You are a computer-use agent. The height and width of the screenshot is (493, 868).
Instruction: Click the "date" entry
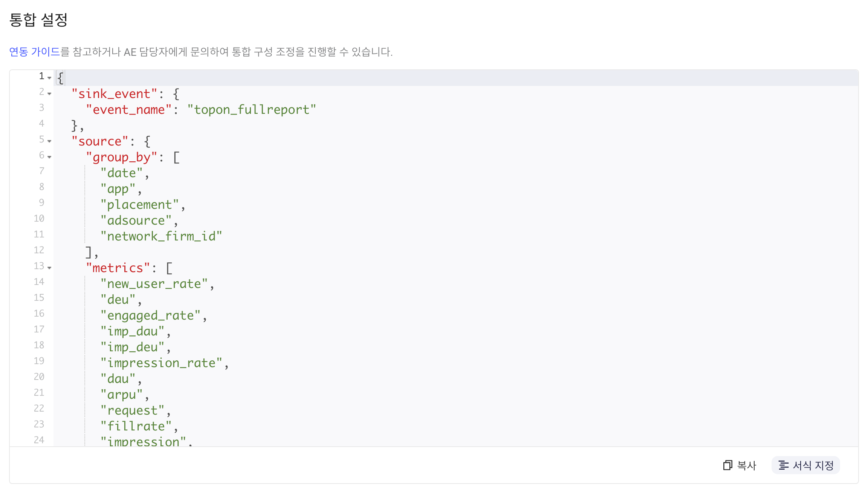point(121,173)
